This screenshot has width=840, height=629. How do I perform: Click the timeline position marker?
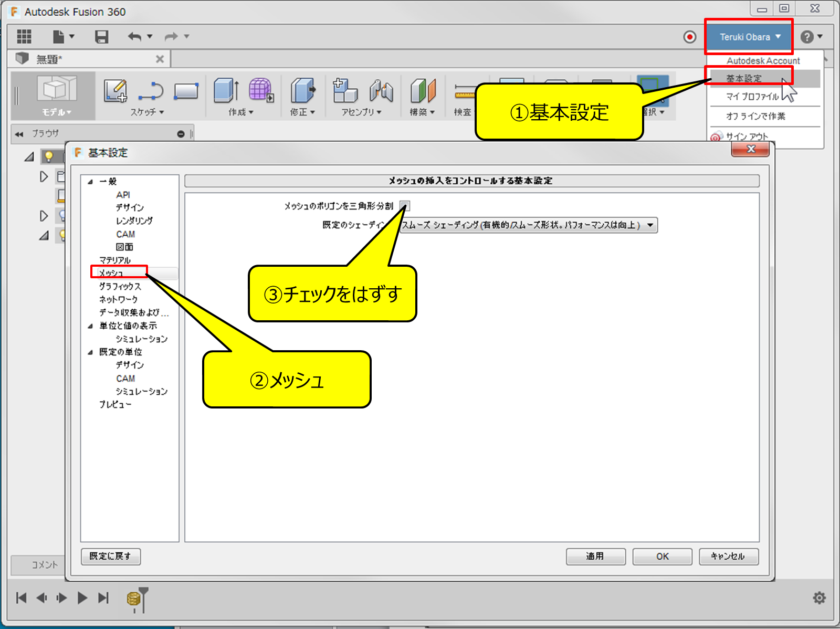click(143, 600)
